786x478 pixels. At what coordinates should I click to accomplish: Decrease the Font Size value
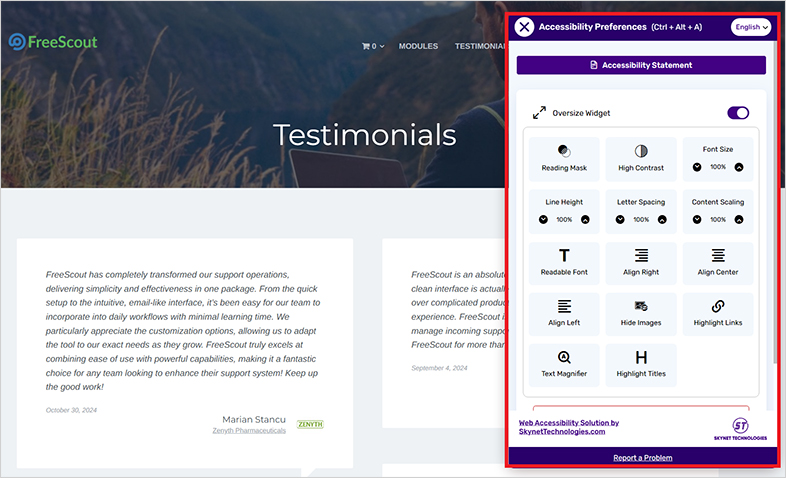697,167
